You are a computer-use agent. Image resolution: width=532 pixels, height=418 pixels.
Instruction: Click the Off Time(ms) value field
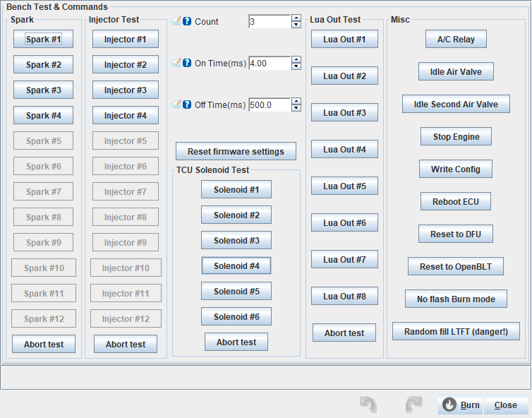pos(270,104)
